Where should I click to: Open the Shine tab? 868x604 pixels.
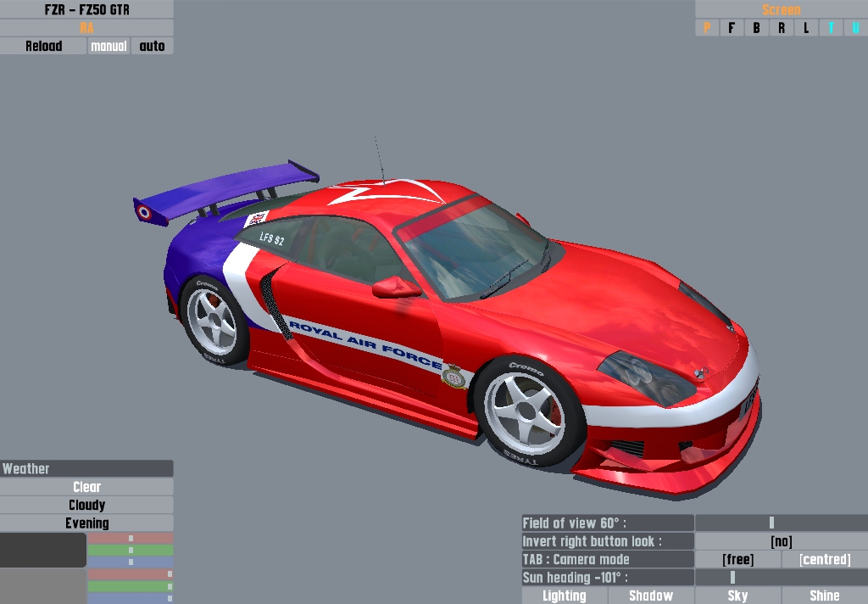825,596
